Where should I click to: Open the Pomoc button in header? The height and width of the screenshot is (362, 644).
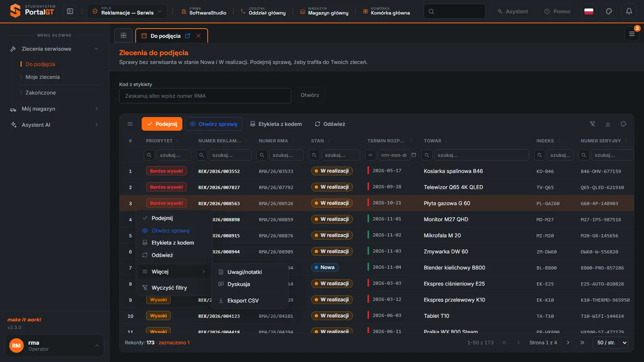coord(557,11)
